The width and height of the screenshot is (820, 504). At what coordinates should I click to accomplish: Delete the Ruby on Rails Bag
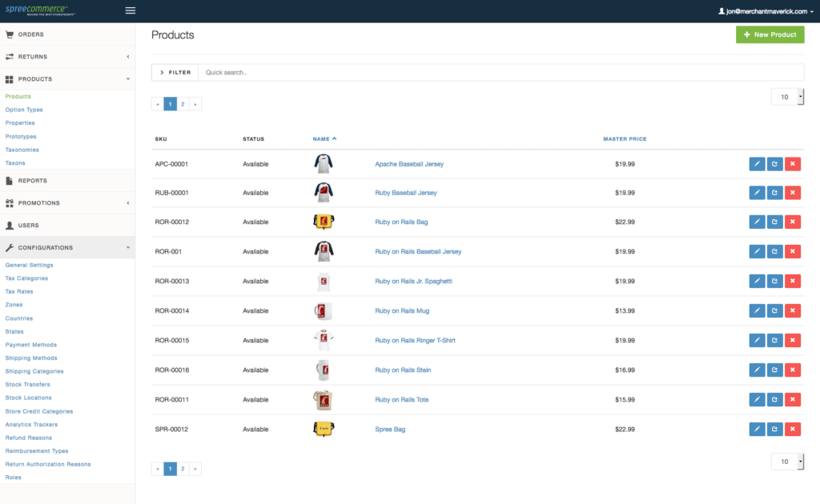click(793, 222)
